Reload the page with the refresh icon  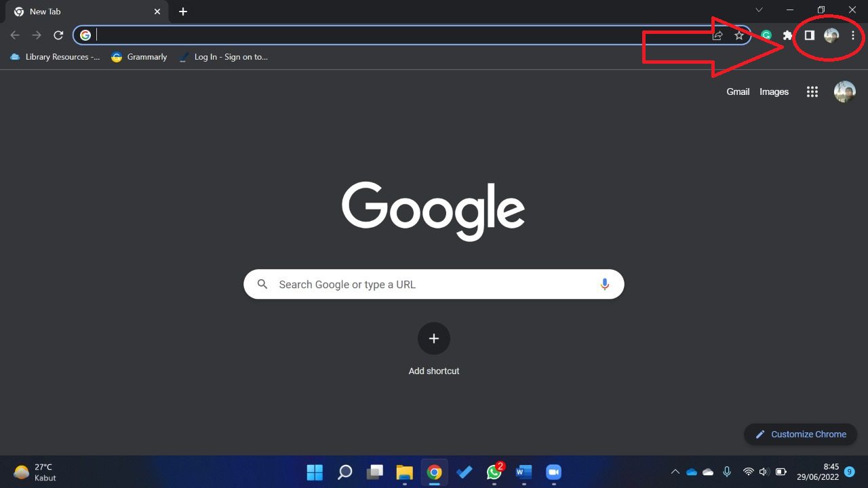58,35
